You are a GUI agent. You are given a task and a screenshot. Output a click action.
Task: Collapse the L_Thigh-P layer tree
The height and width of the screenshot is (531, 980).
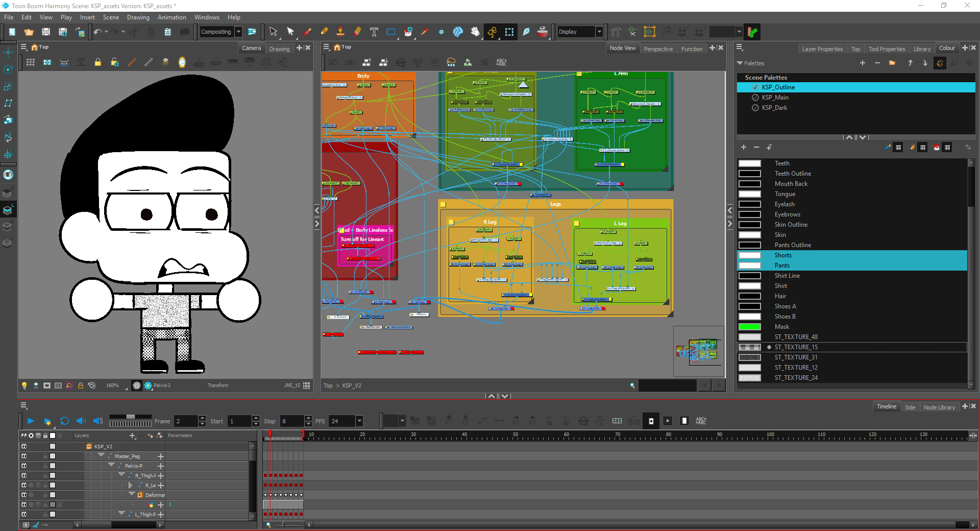[121, 514]
